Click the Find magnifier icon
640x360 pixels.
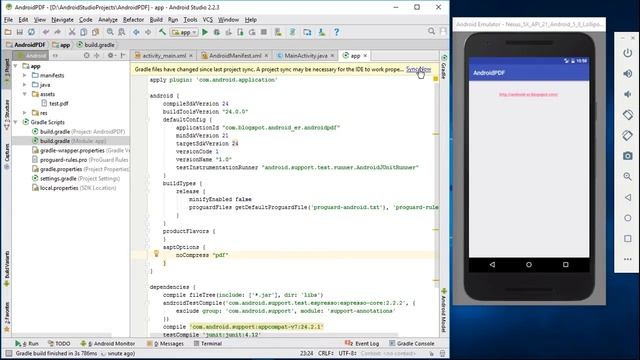(x=110, y=32)
